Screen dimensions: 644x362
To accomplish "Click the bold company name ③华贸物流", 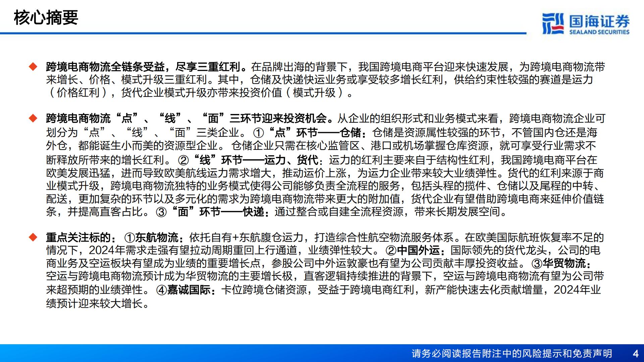I will 562,263.
